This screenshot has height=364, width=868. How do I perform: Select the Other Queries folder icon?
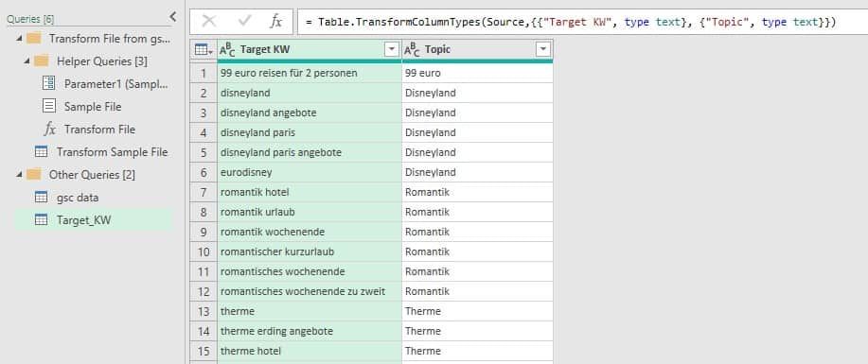tap(34, 174)
